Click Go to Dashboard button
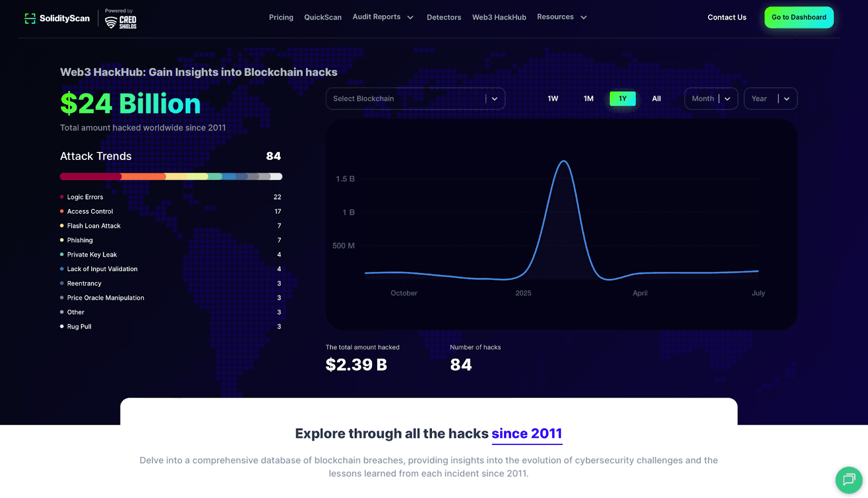 tap(799, 17)
